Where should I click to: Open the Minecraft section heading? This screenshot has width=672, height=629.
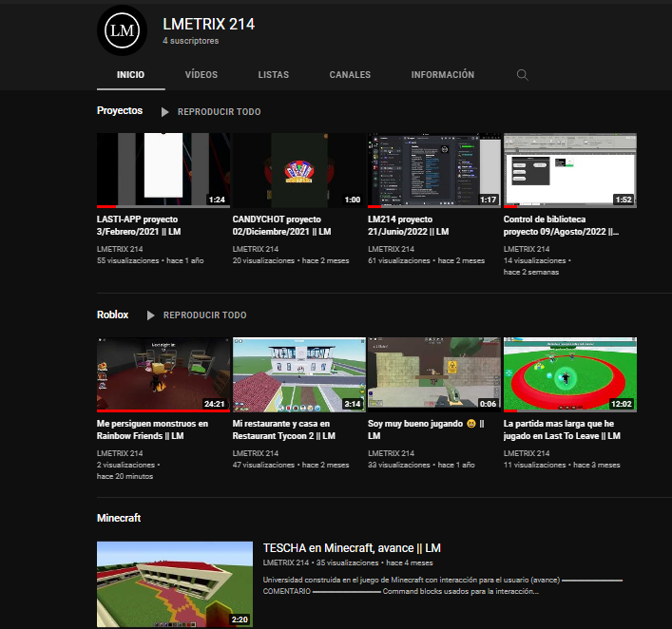[x=119, y=518]
